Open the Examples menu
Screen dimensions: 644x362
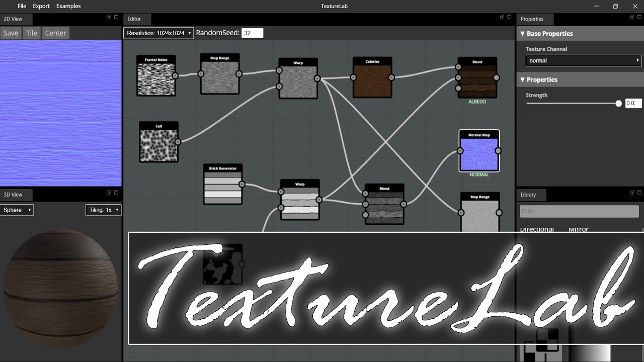tap(68, 6)
